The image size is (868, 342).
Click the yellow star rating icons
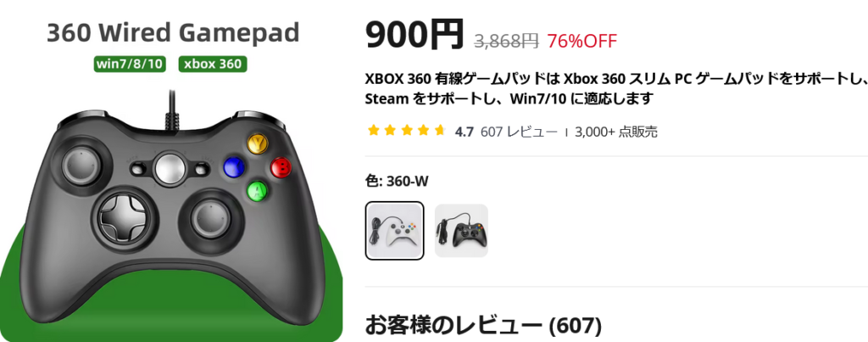(406, 132)
